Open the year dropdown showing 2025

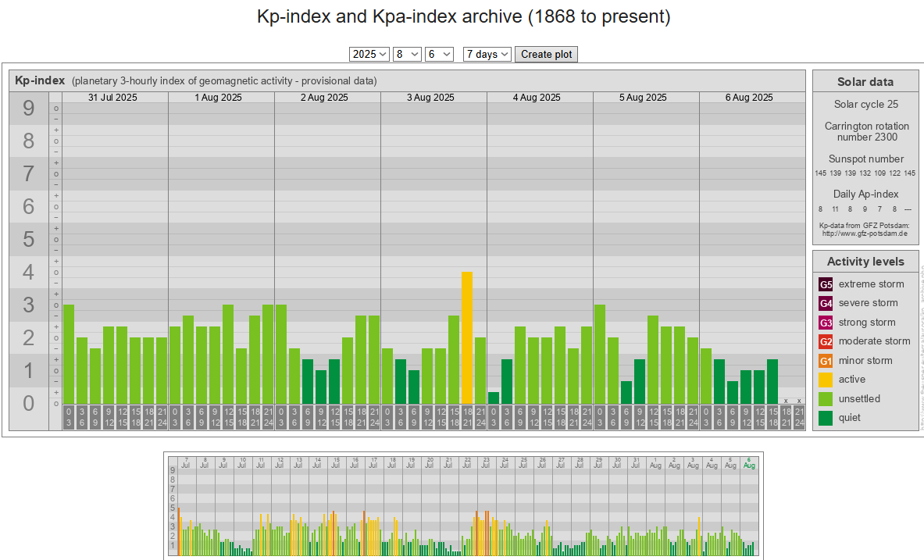tap(369, 54)
